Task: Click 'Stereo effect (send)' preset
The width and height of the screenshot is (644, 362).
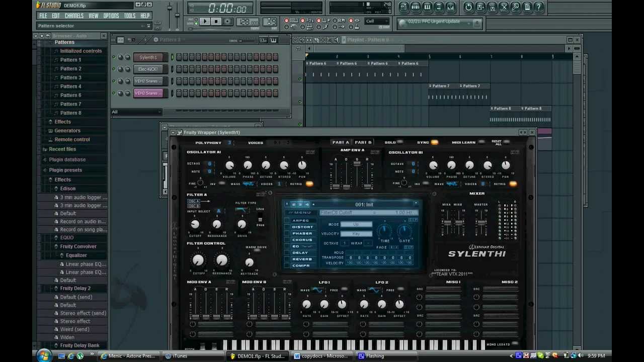Action: tap(83, 313)
